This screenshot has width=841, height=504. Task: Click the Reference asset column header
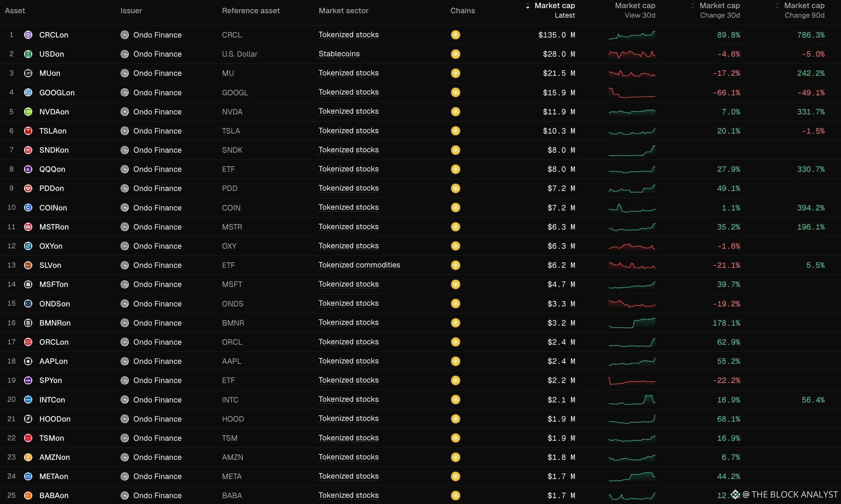[251, 11]
